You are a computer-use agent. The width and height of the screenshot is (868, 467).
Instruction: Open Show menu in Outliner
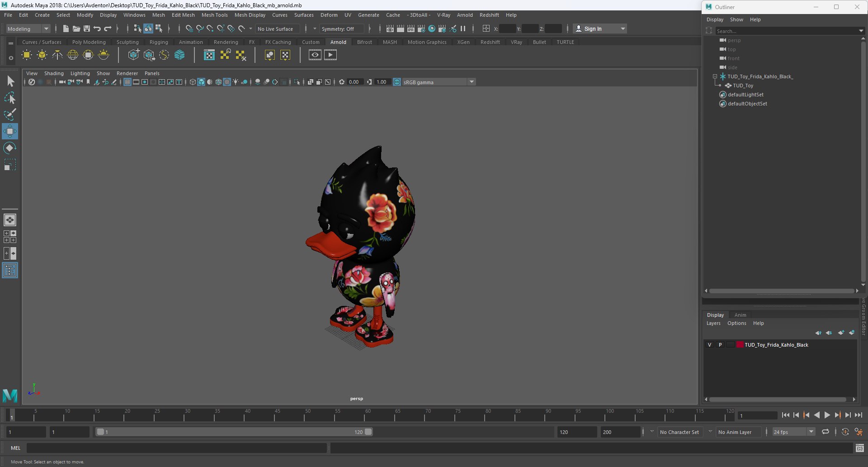[x=736, y=19]
